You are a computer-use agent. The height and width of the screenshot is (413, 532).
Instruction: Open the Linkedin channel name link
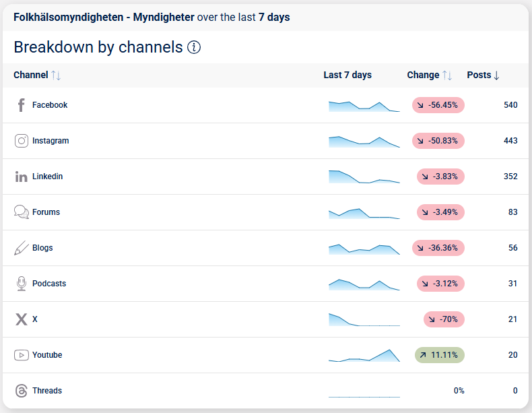click(x=48, y=177)
